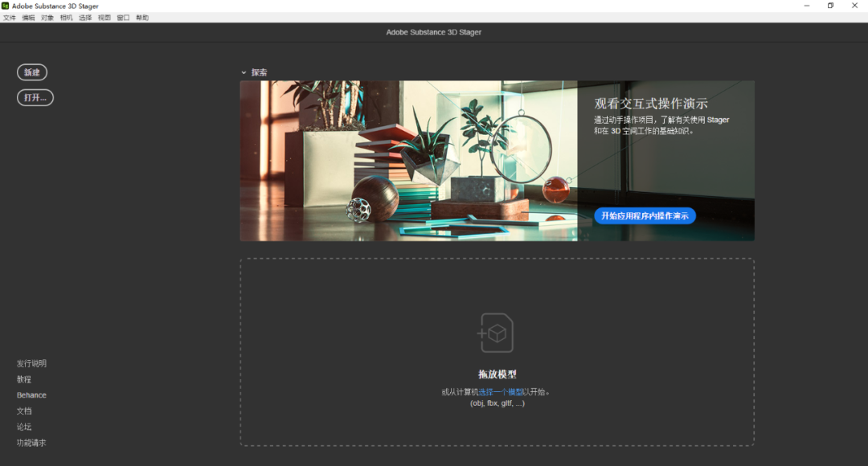This screenshot has width=868, height=466.
Task: Open the 教程 link
Action: click(24, 379)
